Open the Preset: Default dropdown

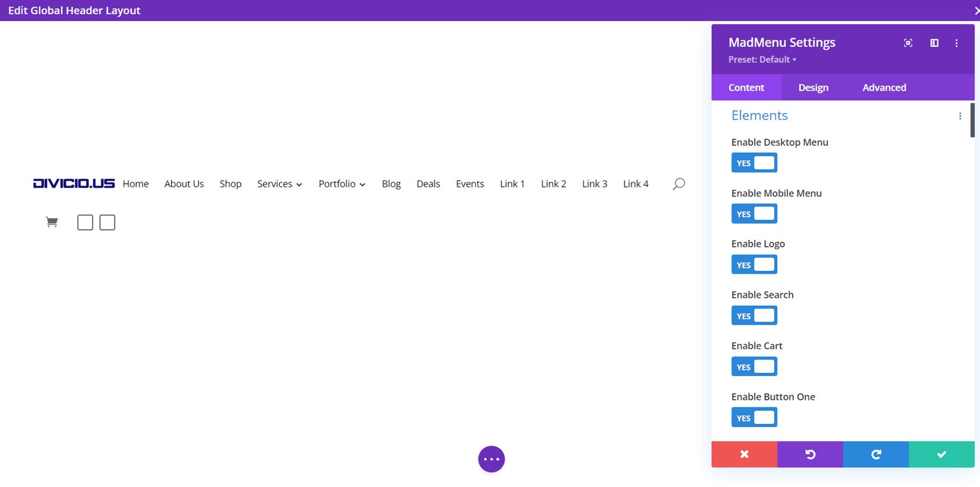pyautogui.click(x=762, y=59)
